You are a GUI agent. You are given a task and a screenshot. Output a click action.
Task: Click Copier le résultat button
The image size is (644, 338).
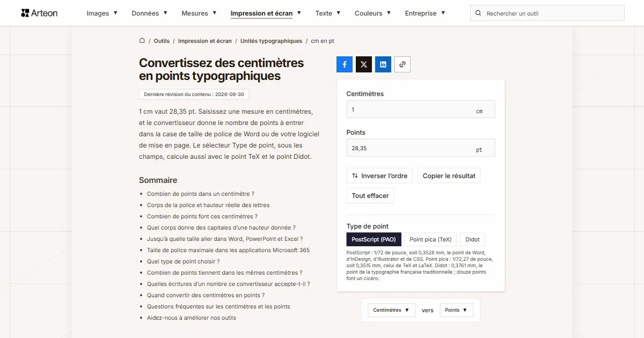click(449, 175)
